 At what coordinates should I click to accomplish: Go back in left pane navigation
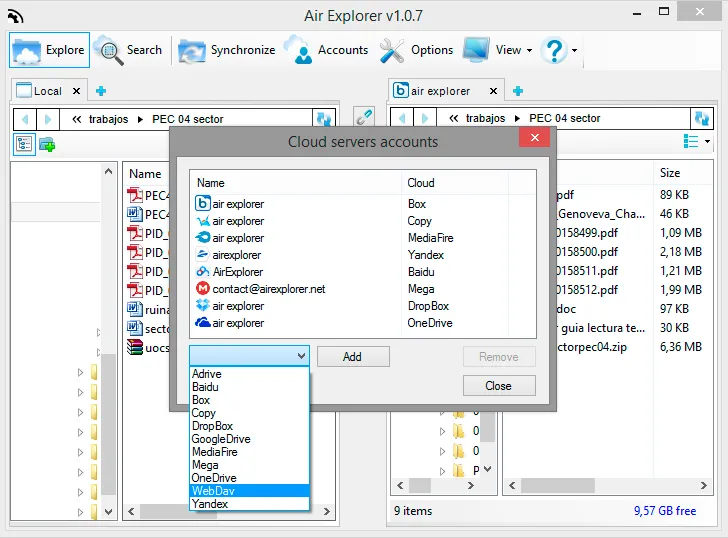25,119
